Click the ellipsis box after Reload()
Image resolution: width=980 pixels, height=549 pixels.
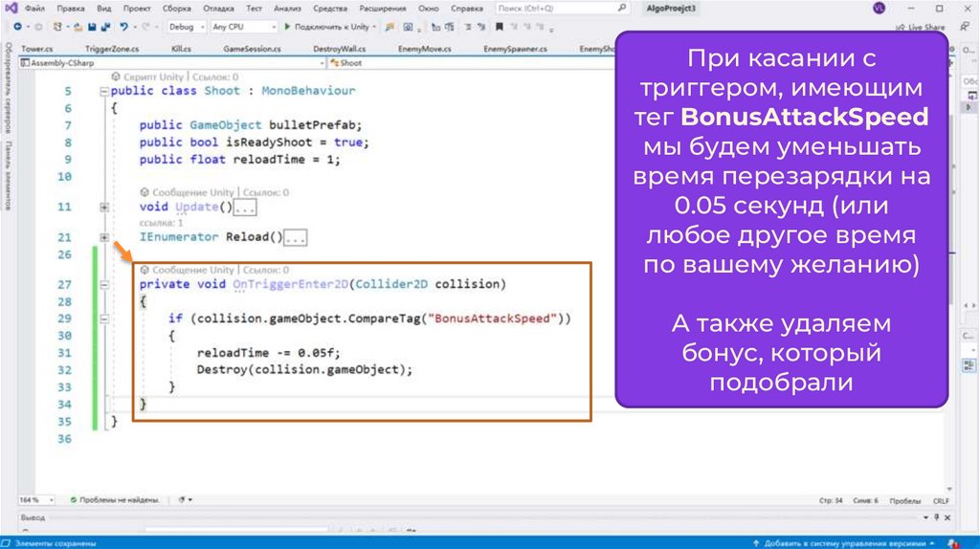(295, 237)
